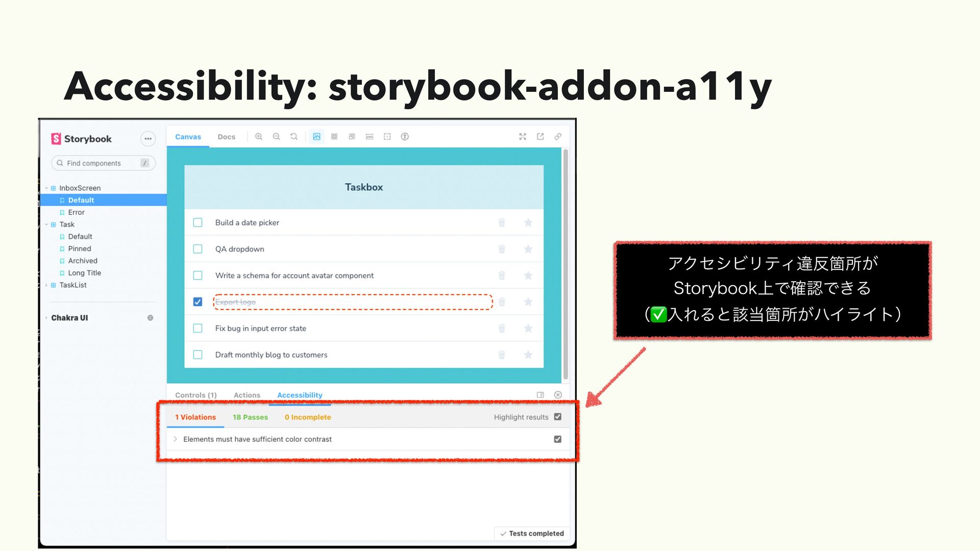
Task: Switch to the Canvas tab
Action: [x=188, y=137]
